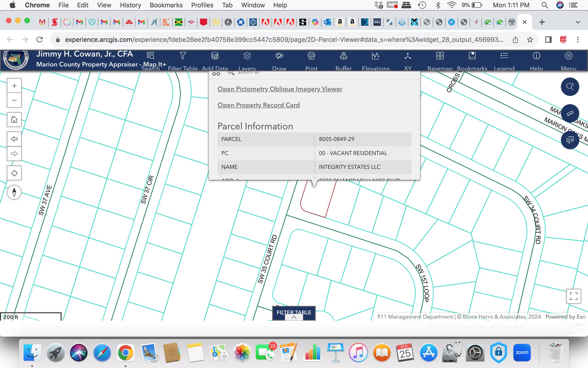
Task: Select parcel number 8005-0849-29 value
Action: pyautogui.click(x=336, y=139)
